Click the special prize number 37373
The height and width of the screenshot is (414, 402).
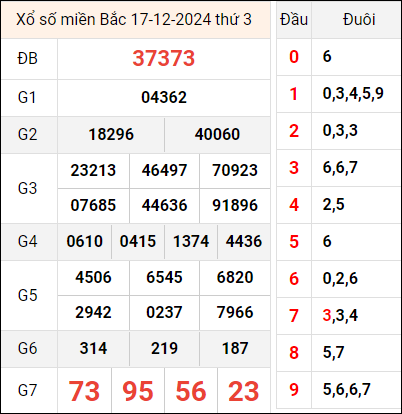164,58
